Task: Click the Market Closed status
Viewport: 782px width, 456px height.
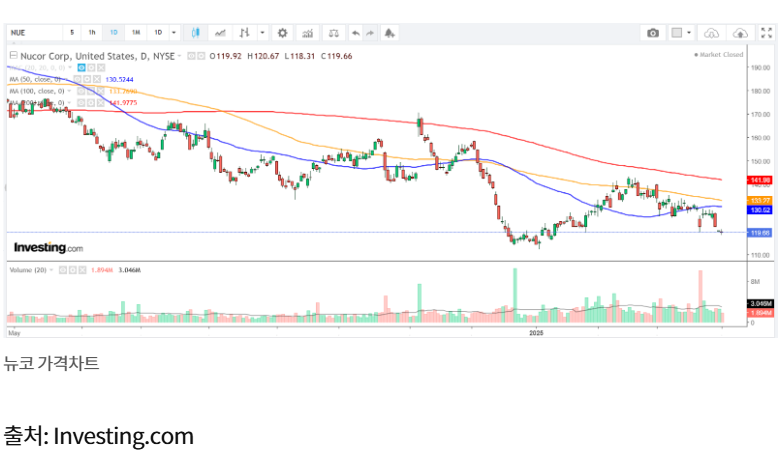Action: (719, 54)
